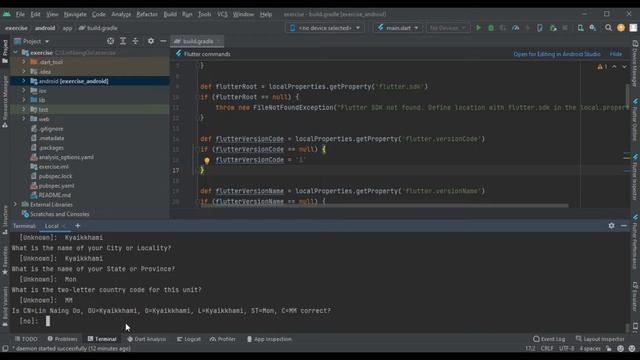Click Collapse All in Project panel

tap(135, 41)
